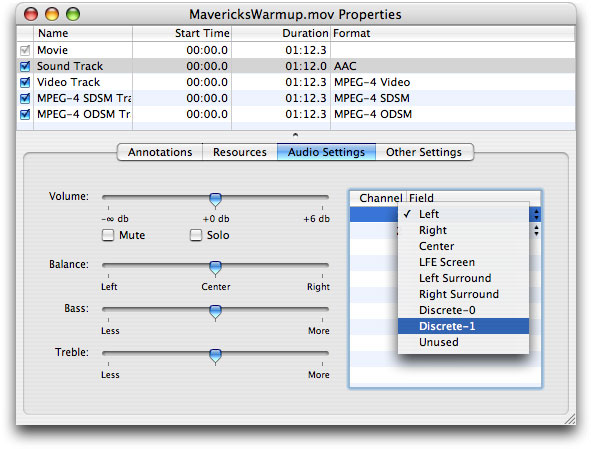
Task: Open the Resources tab
Action: [240, 152]
